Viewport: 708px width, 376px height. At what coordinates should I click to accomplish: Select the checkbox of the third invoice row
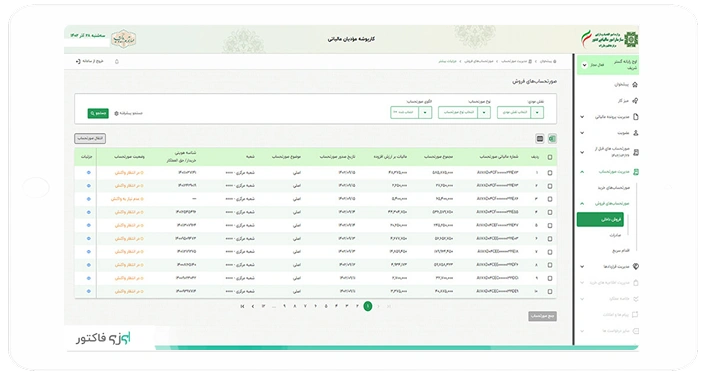coord(550,199)
